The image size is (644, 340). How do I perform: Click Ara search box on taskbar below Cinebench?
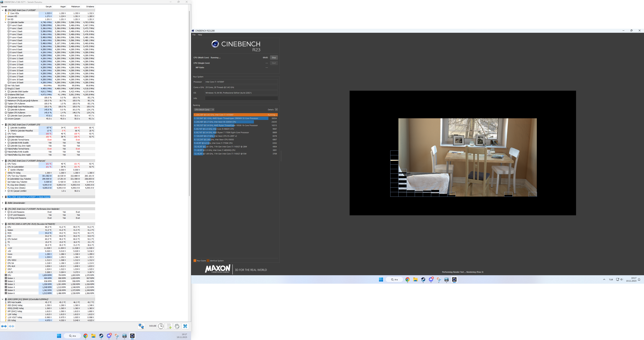click(x=394, y=280)
